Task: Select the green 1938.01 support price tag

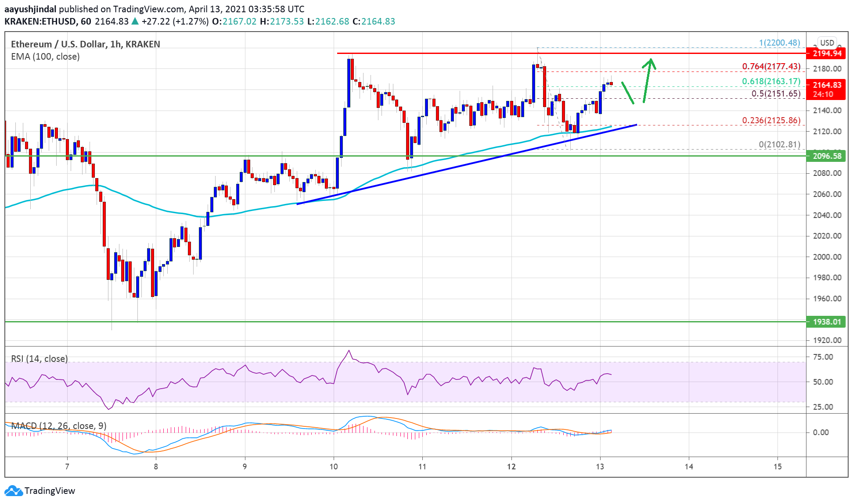Action: pyautogui.click(x=827, y=322)
